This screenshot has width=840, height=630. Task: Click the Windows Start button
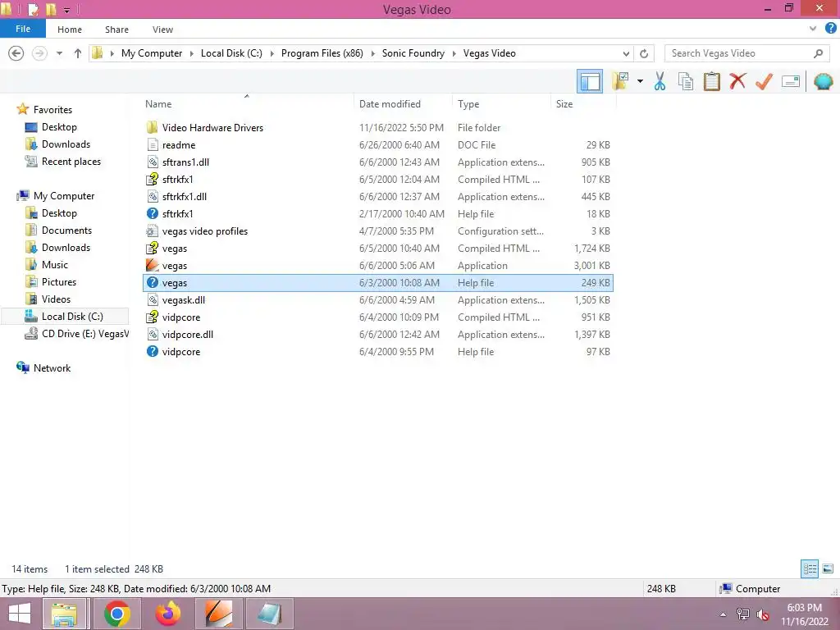(x=20, y=614)
